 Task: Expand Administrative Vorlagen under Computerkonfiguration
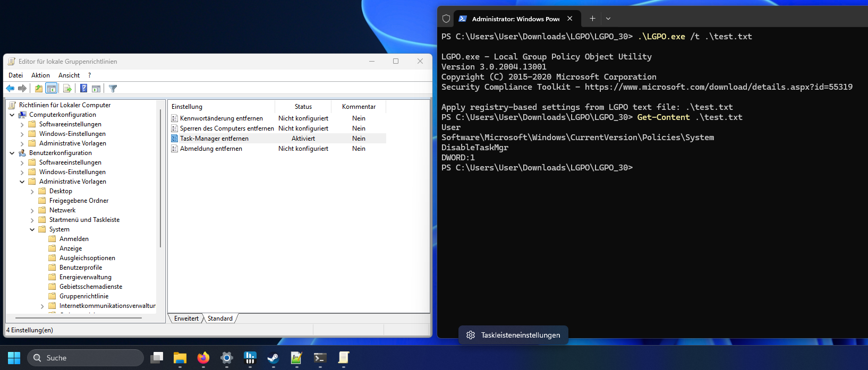click(x=22, y=143)
